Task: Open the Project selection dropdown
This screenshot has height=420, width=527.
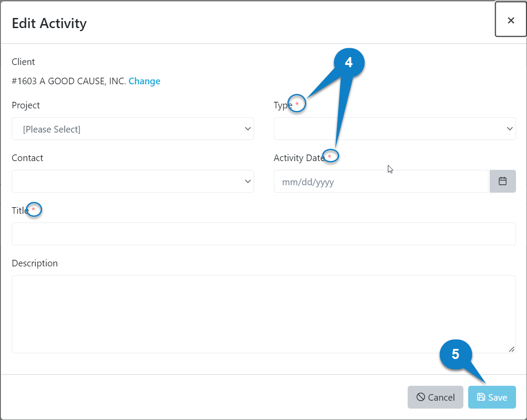Action: [x=133, y=129]
